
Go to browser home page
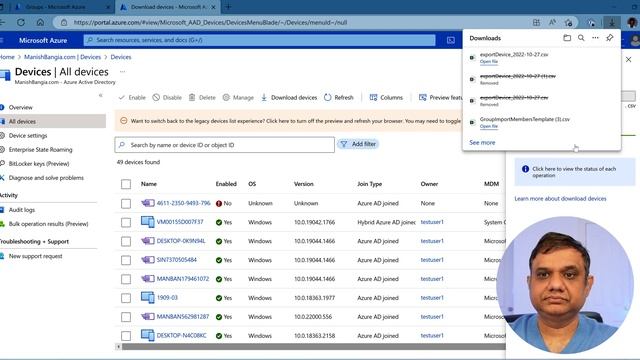[x=40, y=22]
